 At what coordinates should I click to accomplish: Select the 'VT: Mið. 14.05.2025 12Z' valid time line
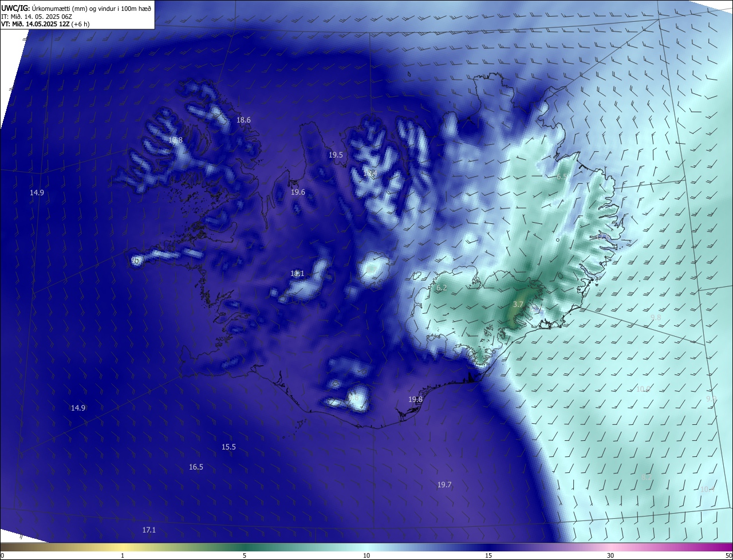pyautogui.click(x=45, y=24)
